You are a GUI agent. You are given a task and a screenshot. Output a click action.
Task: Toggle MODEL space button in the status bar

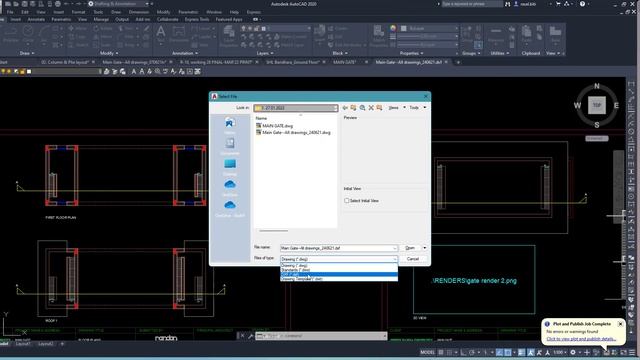tap(427, 352)
